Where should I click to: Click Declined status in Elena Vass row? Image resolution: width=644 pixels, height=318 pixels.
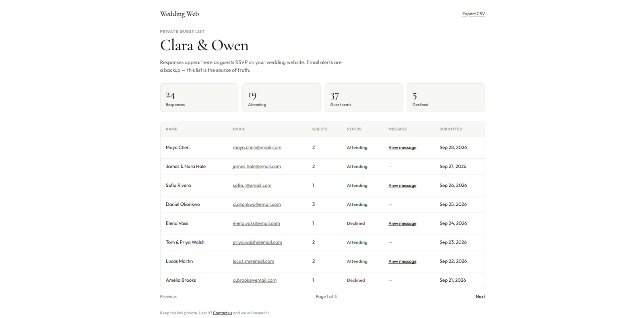point(356,223)
